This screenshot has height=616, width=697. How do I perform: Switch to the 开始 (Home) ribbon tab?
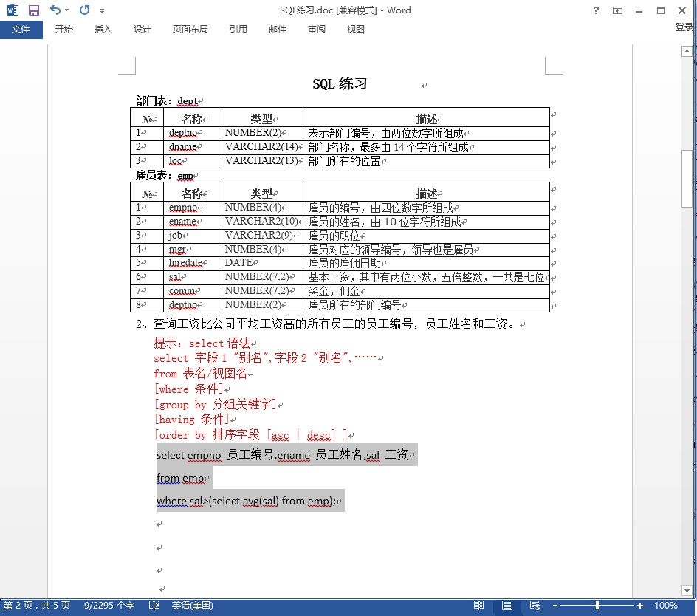coord(64,30)
